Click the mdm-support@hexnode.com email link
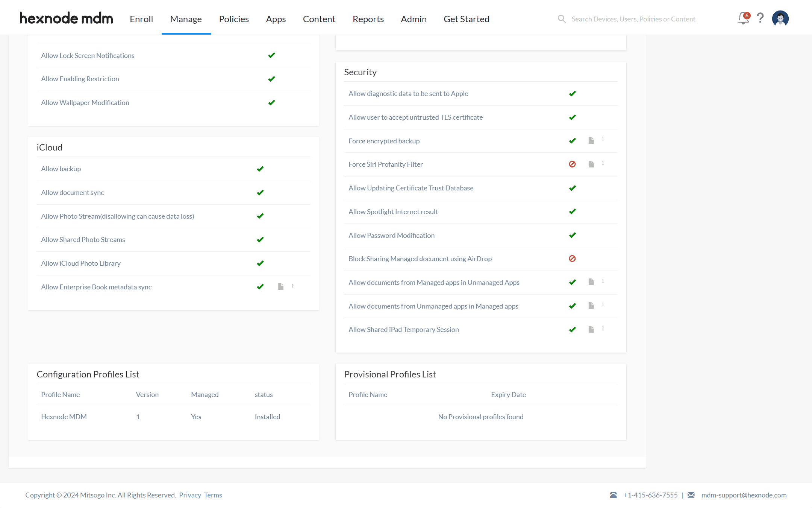 (744, 495)
